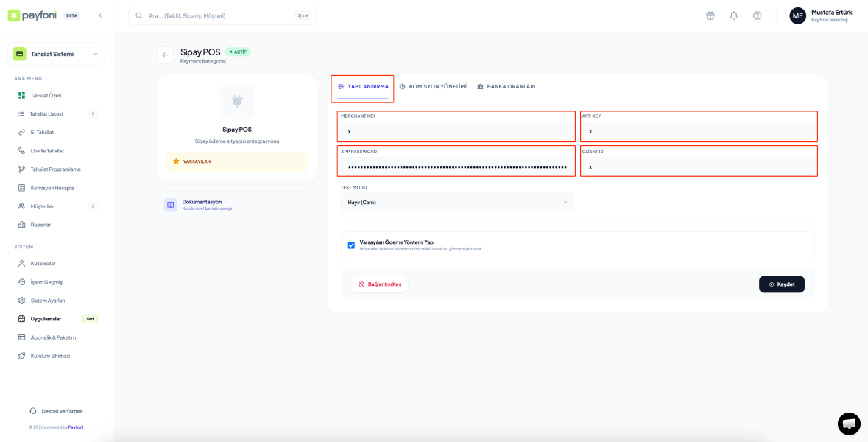Click the Dokümantasyon book icon
This screenshot has width=868, height=442.
pyautogui.click(x=170, y=205)
